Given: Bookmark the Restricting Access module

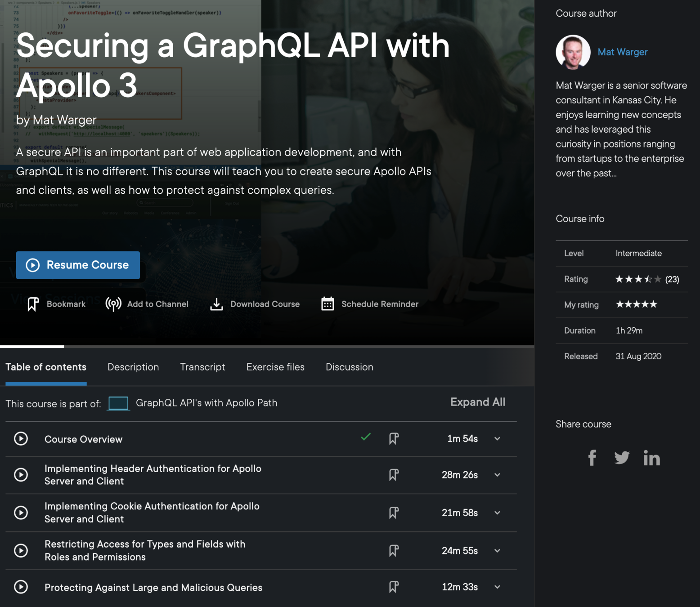Looking at the screenshot, I should [394, 550].
